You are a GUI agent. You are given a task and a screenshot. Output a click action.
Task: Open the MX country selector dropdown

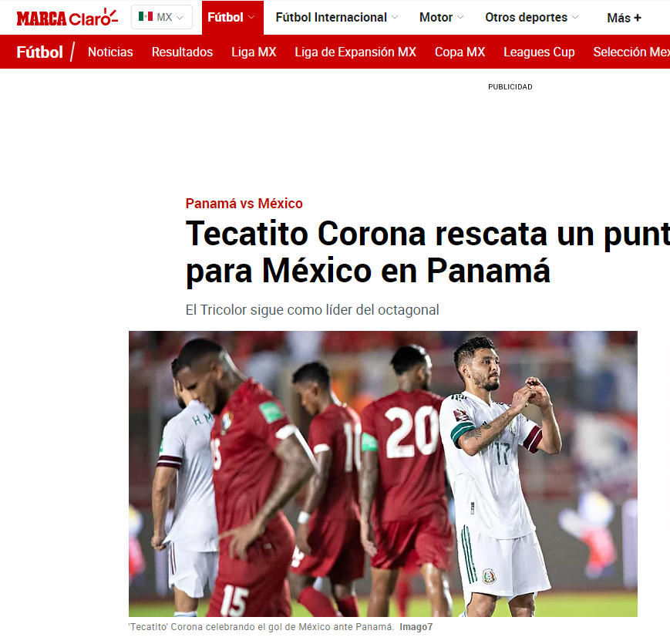(161, 17)
